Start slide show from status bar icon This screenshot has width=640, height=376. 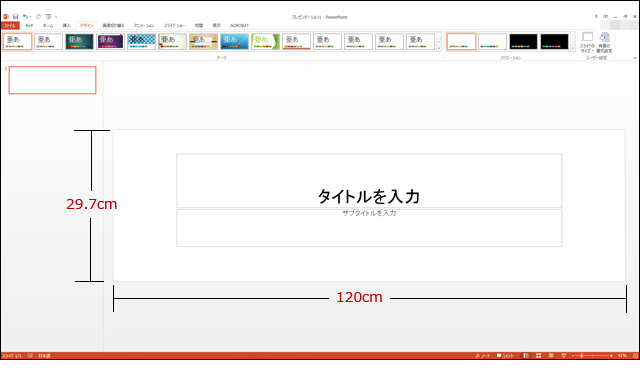coord(564,356)
